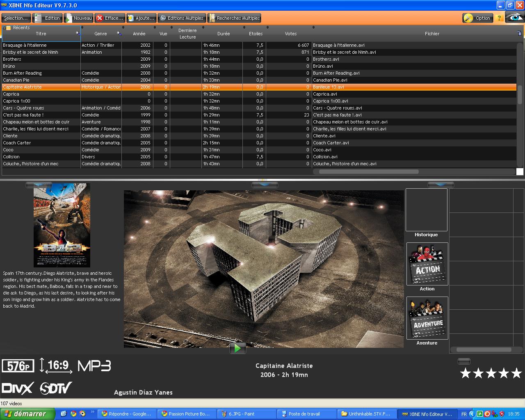
Task: Click the FR language indicator in tray
Action: pyautogui.click(x=464, y=414)
